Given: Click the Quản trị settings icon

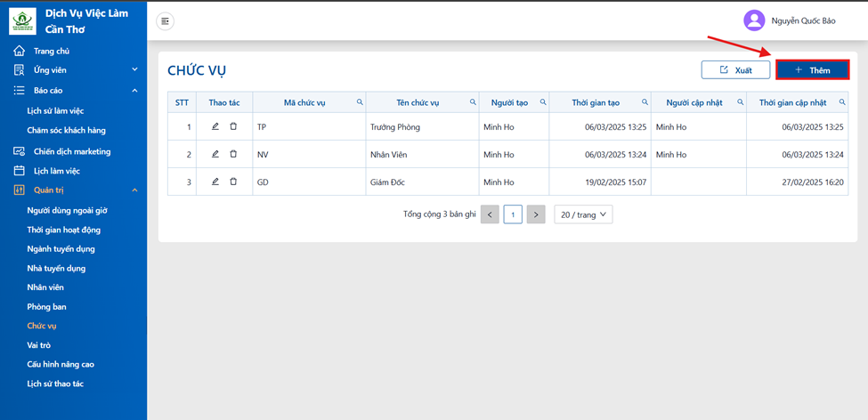Looking at the screenshot, I should pos(19,190).
